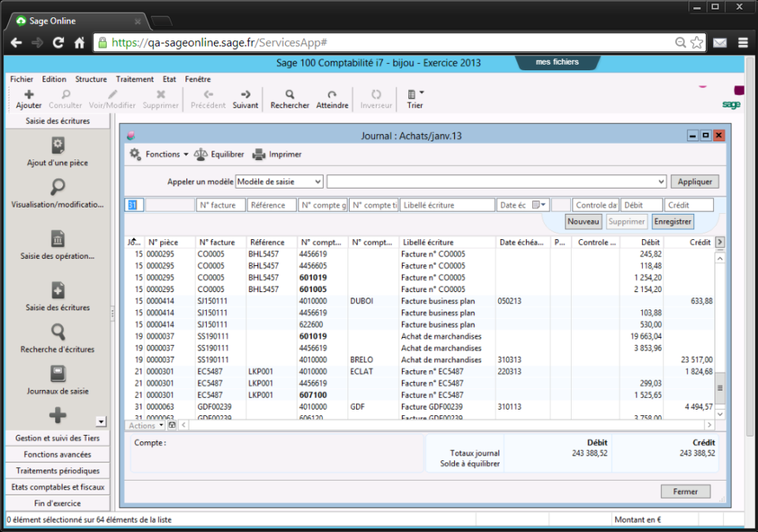Click the Equilibrer balance scale icon
This screenshot has width=758, height=532.
coord(201,155)
